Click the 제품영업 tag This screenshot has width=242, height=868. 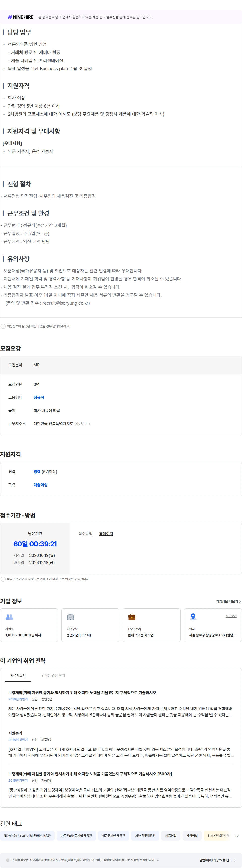point(171,836)
